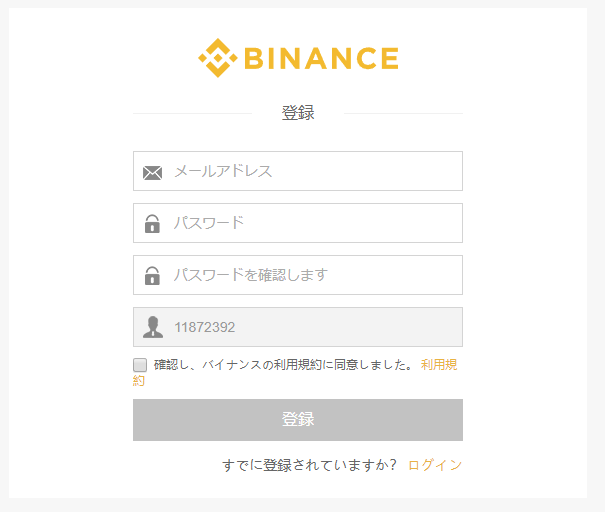The width and height of the screenshot is (605, 512).
Task: Click the person icon beside 11872392
Action: point(152,327)
